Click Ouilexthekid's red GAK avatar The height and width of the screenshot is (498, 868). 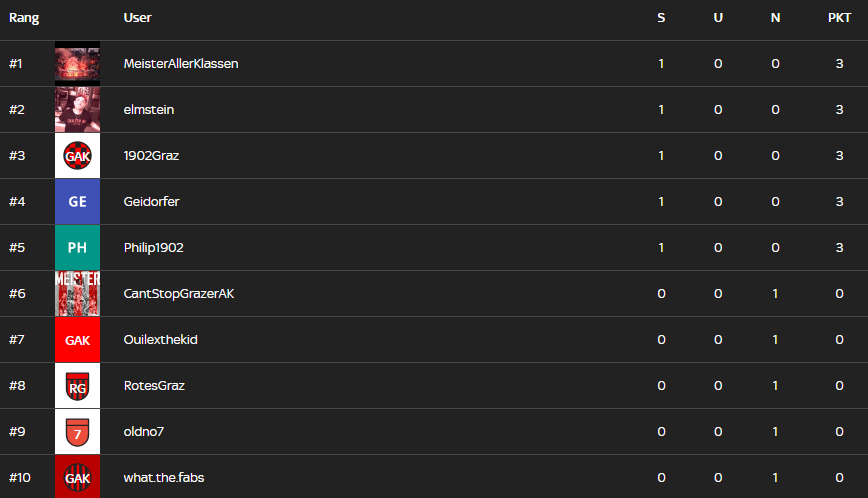(77, 340)
